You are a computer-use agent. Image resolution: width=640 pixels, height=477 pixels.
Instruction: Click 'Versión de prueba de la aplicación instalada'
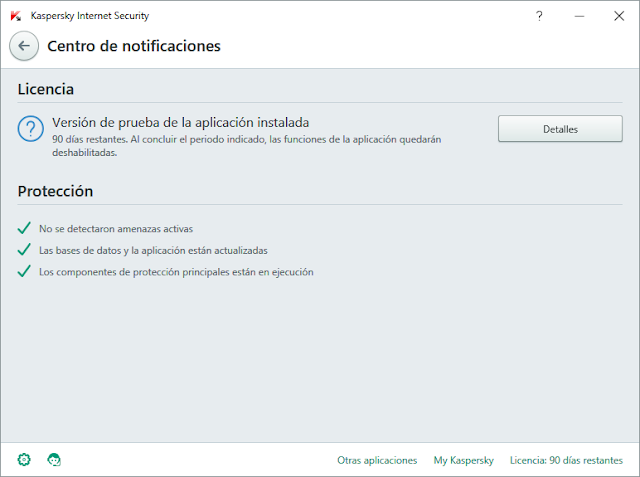point(180,122)
